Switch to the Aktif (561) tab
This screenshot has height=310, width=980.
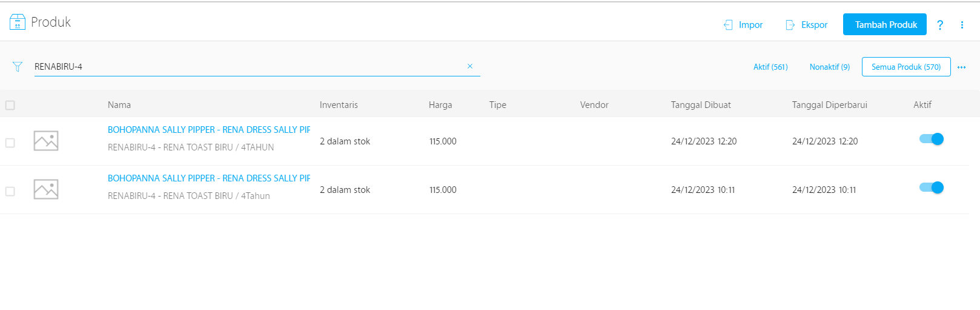770,67
